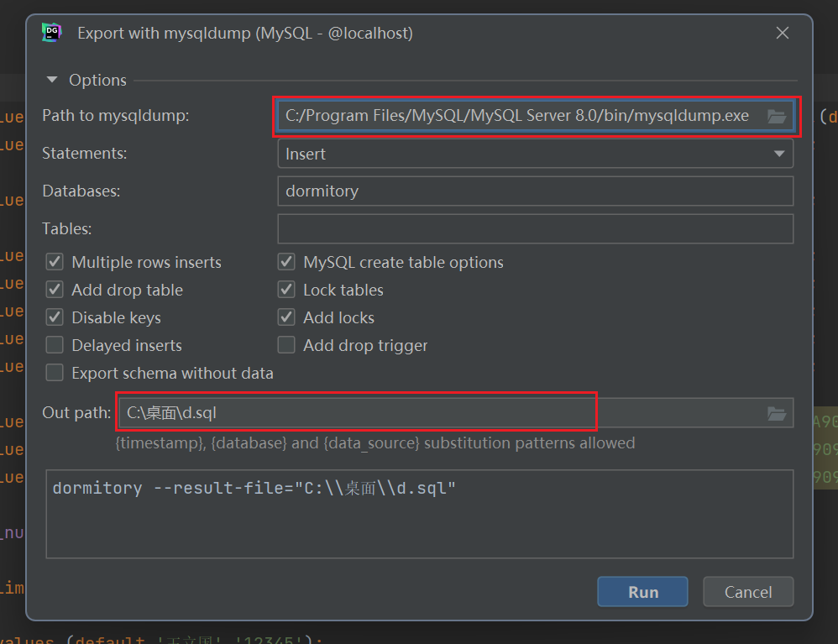
Task: Click the 'Databases:' label
Action: (81, 191)
